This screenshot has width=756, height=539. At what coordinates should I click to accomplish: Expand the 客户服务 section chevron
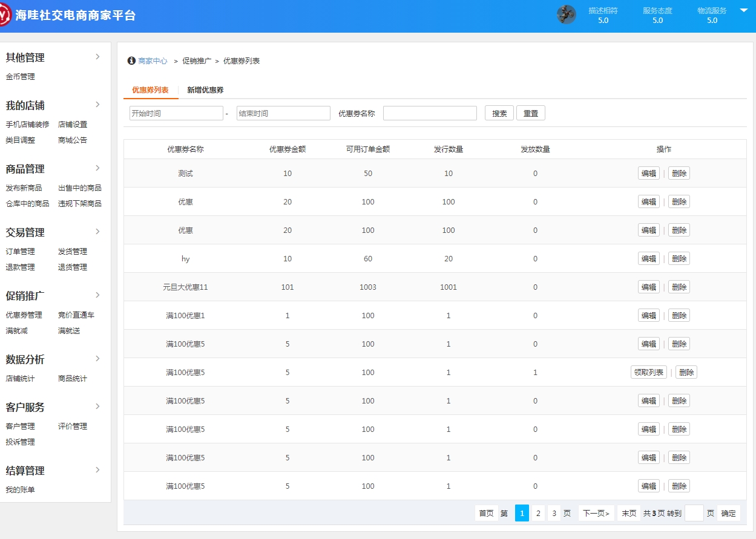[x=97, y=407]
